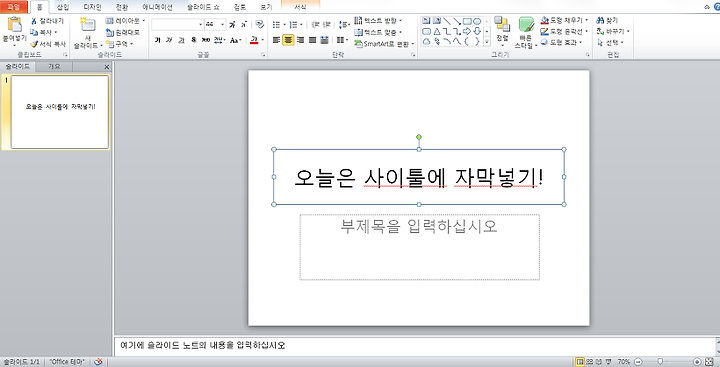This screenshot has height=367, width=720.
Task: Align text right in paragraph group
Action: click(x=300, y=40)
